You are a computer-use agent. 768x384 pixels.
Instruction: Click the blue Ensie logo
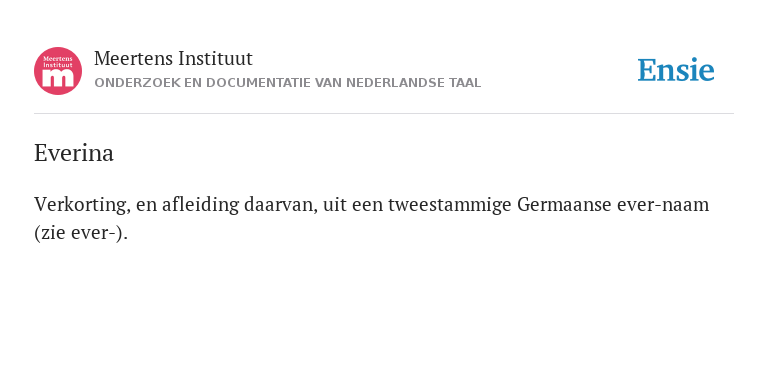(675, 70)
